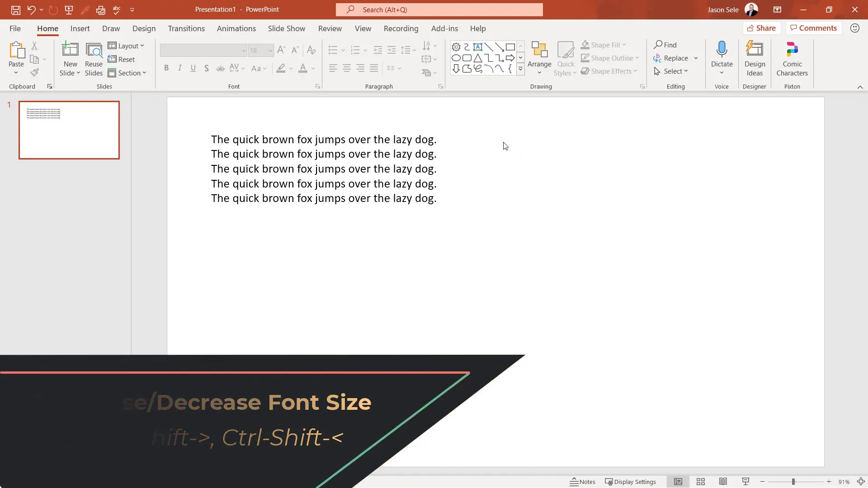Screen dimensions: 868x488
Task: Open the Transitions ribbon tab
Action: click(186, 28)
